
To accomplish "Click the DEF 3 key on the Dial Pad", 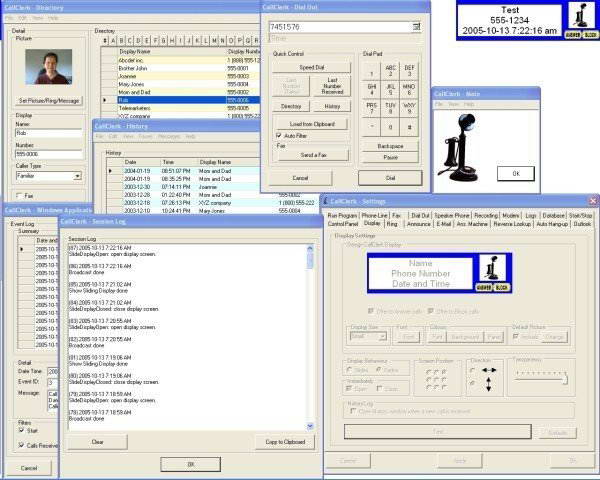I will tap(409, 71).
